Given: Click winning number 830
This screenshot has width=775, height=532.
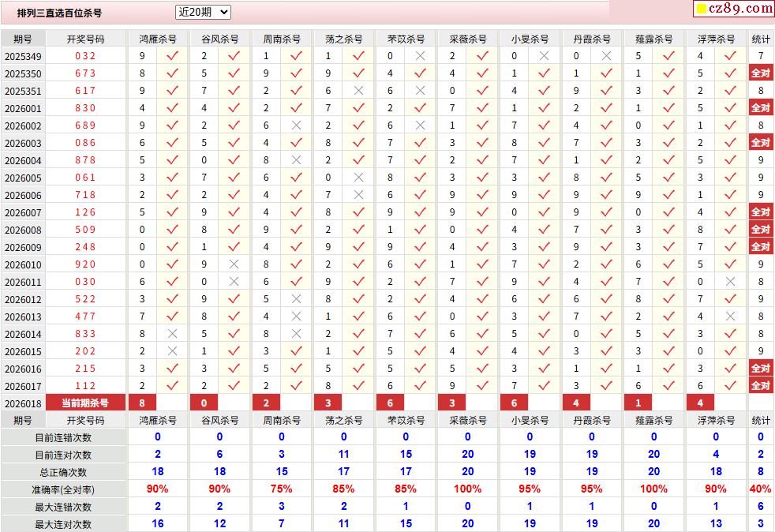Looking at the screenshot, I should point(85,108).
